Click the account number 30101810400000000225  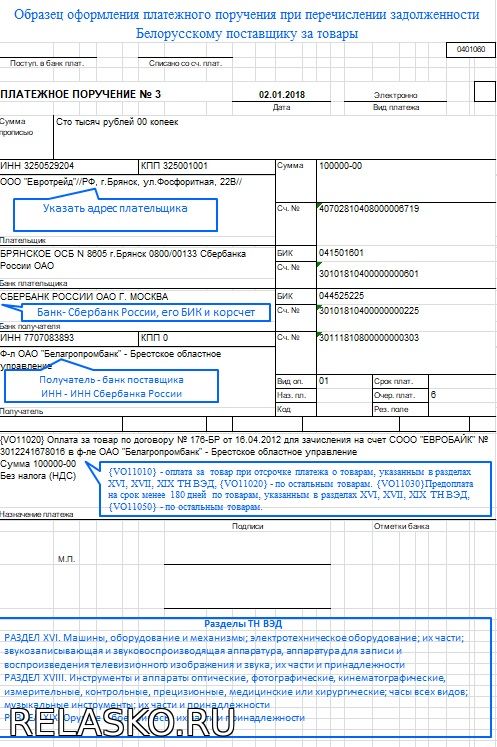click(369, 311)
